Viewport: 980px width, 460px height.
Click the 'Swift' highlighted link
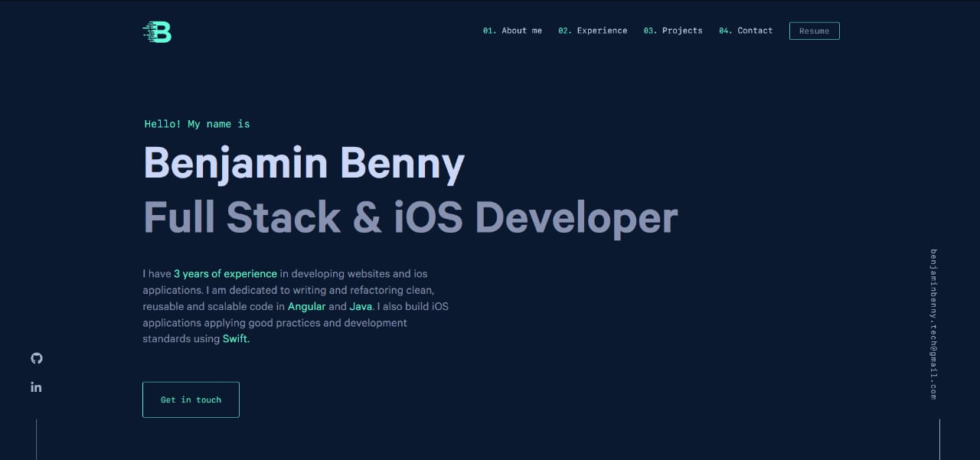[x=235, y=338]
